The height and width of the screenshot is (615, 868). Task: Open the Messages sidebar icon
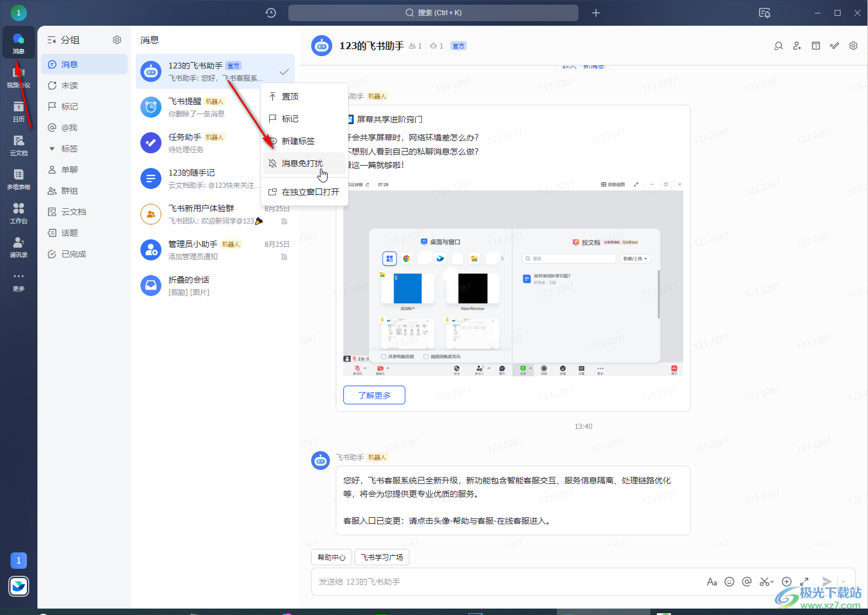[19, 43]
